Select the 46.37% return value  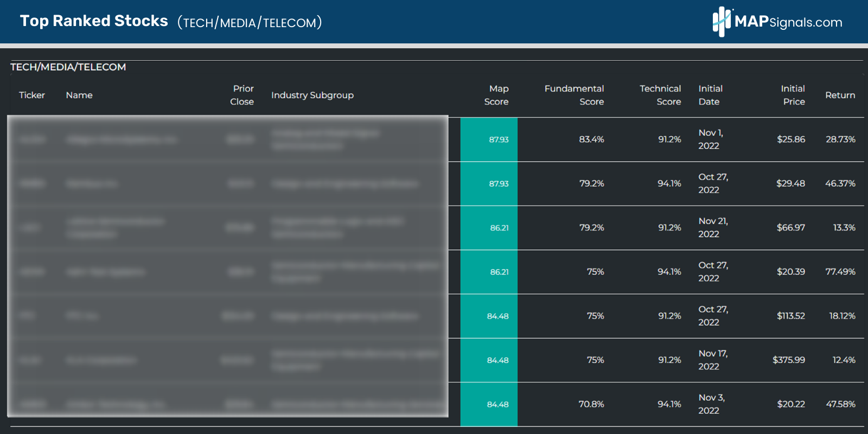840,183
